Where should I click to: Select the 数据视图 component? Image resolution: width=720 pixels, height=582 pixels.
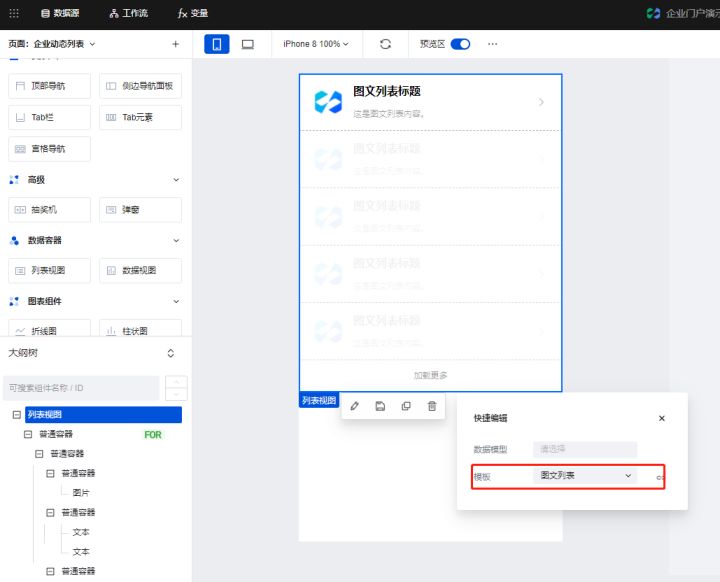pyautogui.click(x=141, y=271)
